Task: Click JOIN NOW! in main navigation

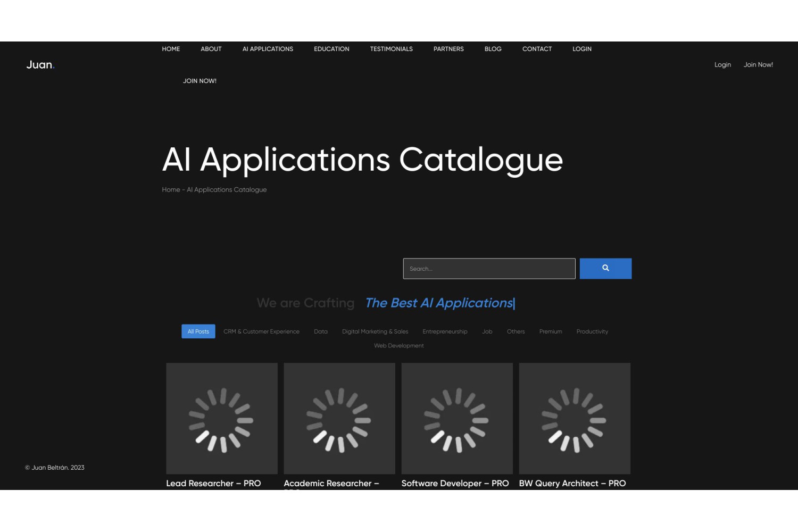Action: (199, 81)
